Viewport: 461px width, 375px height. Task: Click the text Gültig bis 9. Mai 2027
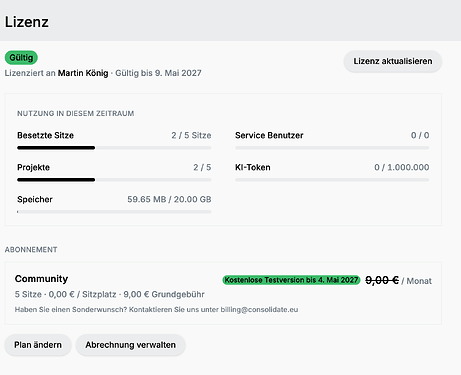(x=158, y=73)
